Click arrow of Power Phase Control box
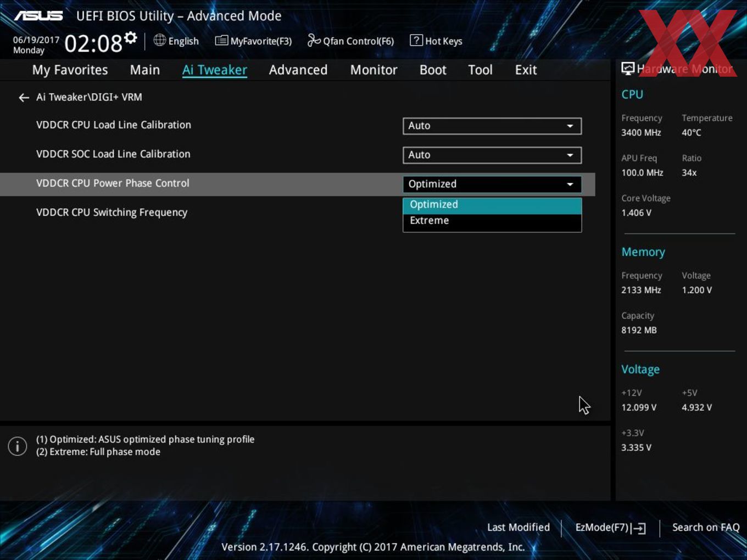Viewport: 747px width, 560px height. pos(570,184)
